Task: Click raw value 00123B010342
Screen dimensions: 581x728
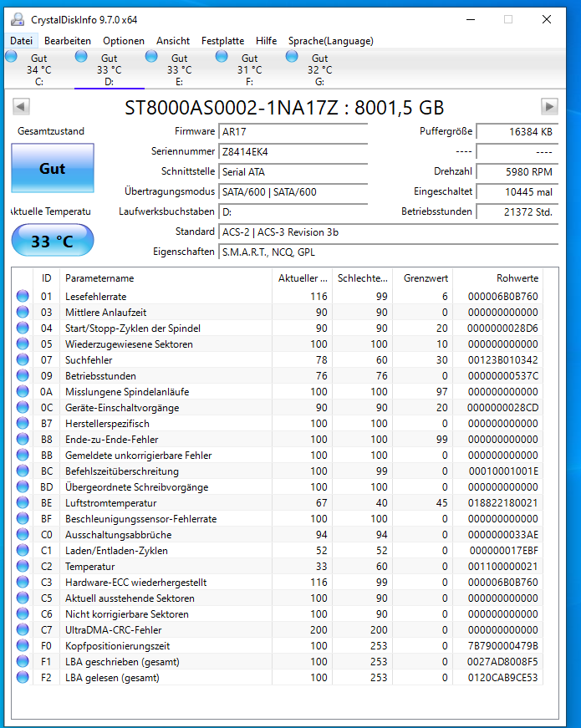Action: coord(503,360)
